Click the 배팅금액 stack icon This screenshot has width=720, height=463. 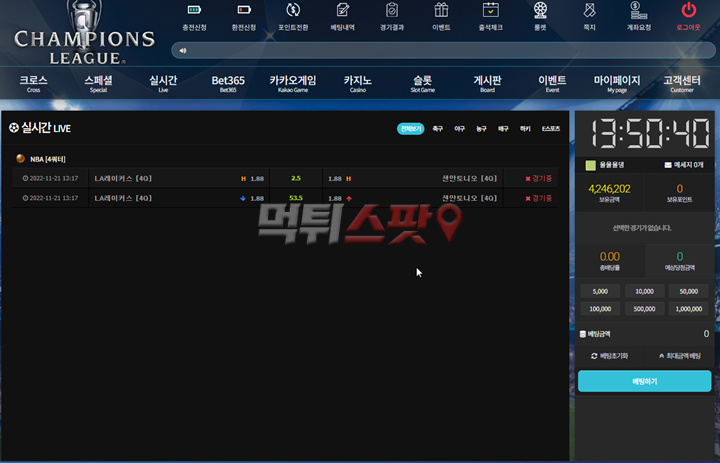[x=583, y=334]
